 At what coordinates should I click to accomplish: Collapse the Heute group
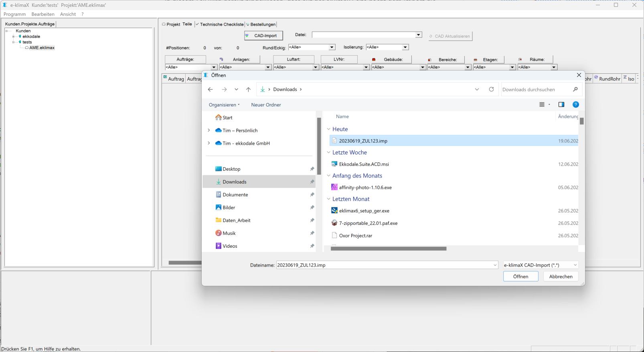click(x=329, y=129)
